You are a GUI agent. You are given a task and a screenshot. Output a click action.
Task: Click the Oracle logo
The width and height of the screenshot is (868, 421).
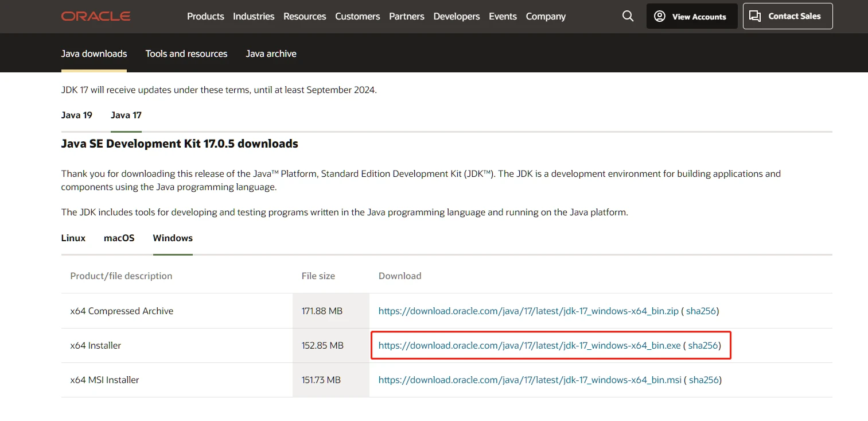[96, 16]
